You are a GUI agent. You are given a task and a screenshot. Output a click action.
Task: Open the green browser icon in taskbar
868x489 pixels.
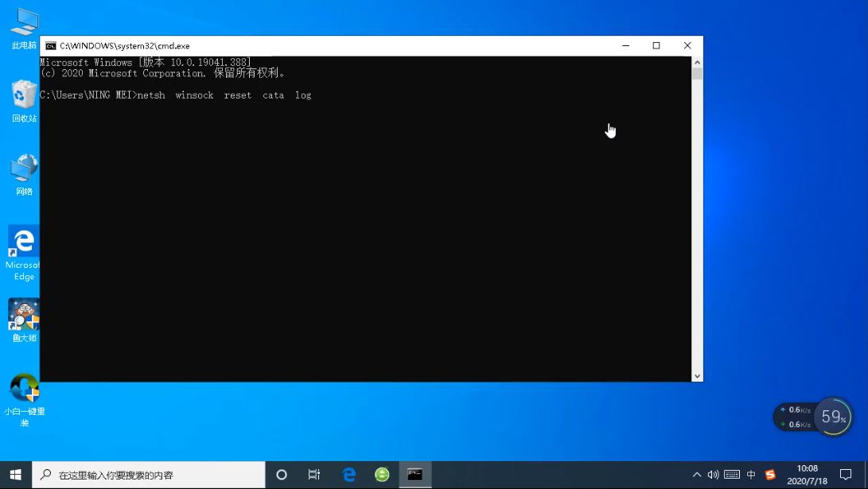(382, 475)
